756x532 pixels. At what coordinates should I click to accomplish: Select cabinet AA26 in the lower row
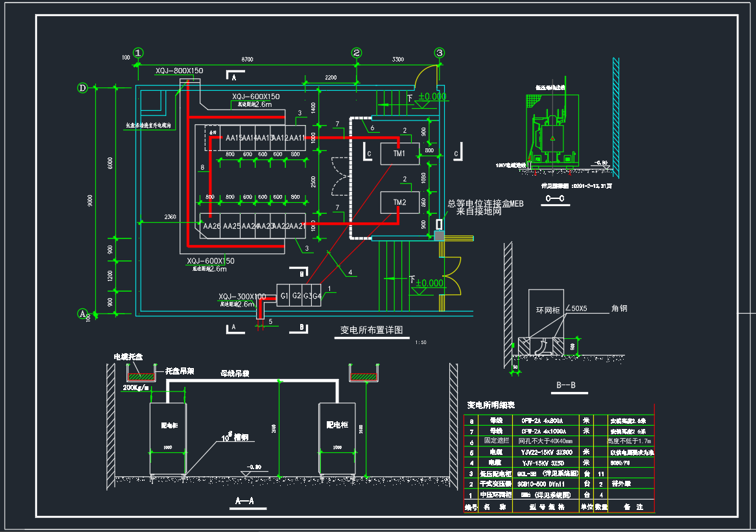[212, 226]
